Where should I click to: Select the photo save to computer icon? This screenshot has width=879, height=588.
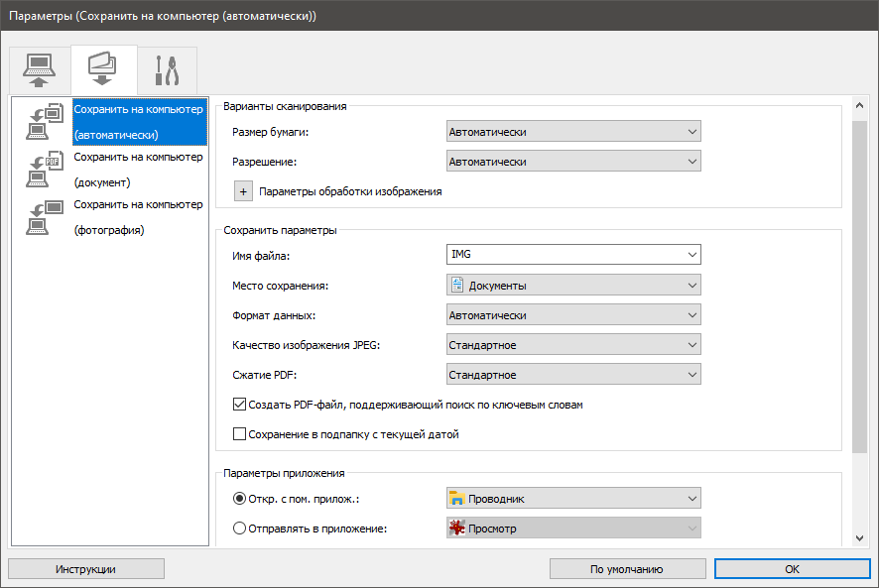click(42, 217)
